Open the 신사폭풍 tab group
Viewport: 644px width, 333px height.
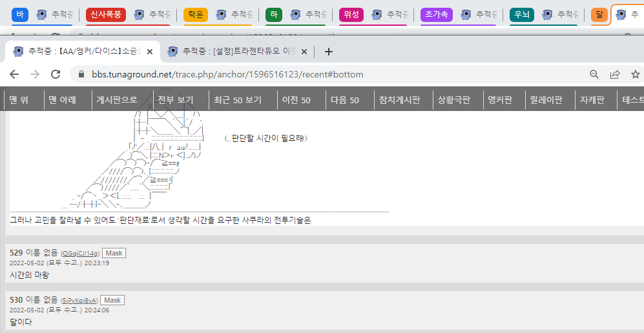pos(105,14)
